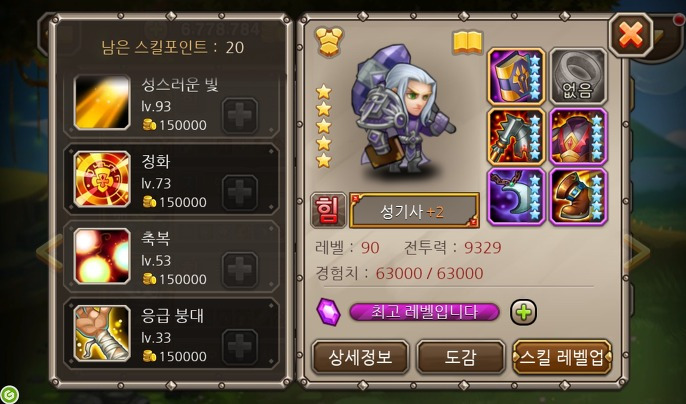Click the green plus beside purple gem bar

[523, 312]
